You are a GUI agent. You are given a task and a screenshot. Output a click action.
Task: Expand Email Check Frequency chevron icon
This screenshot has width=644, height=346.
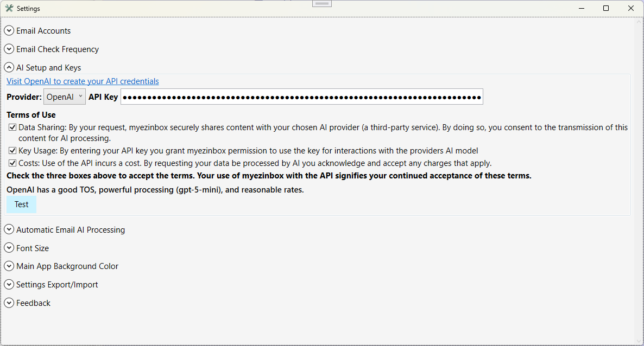point(9,49)
